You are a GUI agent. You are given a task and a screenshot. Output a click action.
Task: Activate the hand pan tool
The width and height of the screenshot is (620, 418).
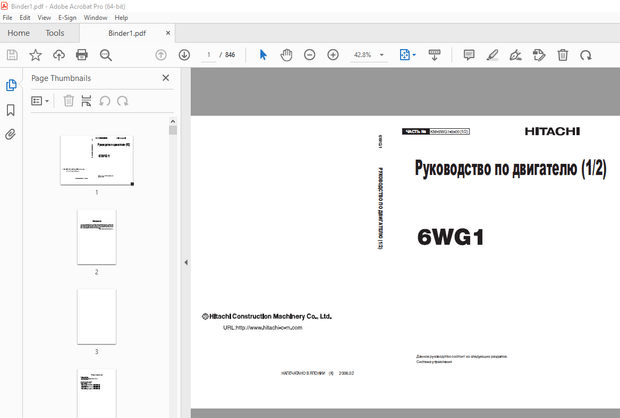(286, 55)
